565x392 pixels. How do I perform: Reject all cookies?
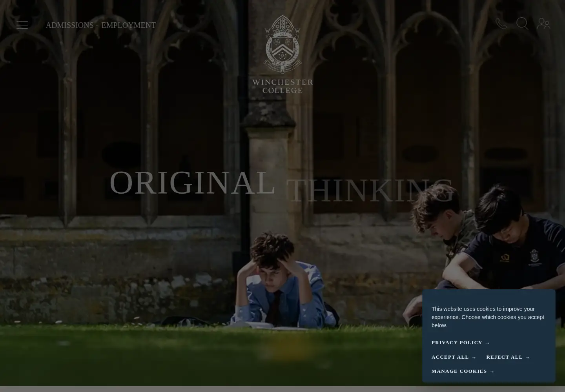[508, 357]
